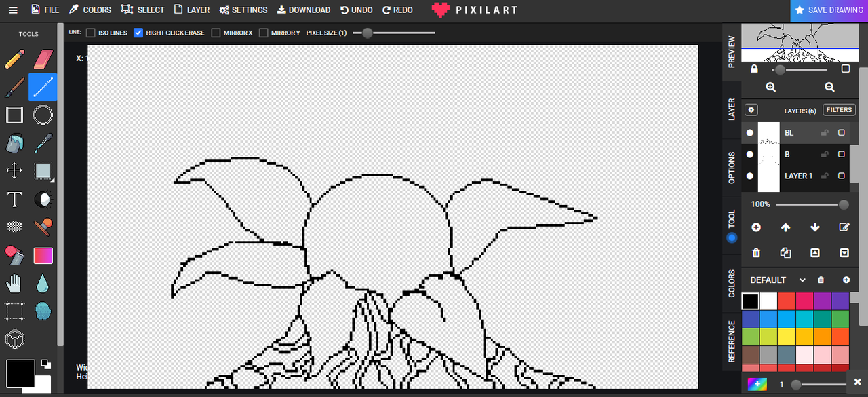
Task: Open the FILE menu
Action: (x=45, y=10)
